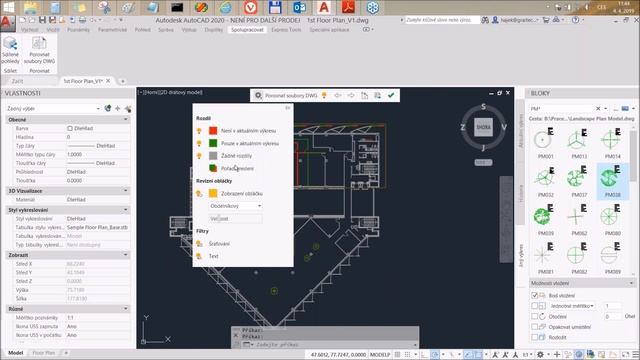Toggle lightbulb for Žádné rozdíly
The width and height of the screenshot is (640, 360).
click(x=199, y=156)
